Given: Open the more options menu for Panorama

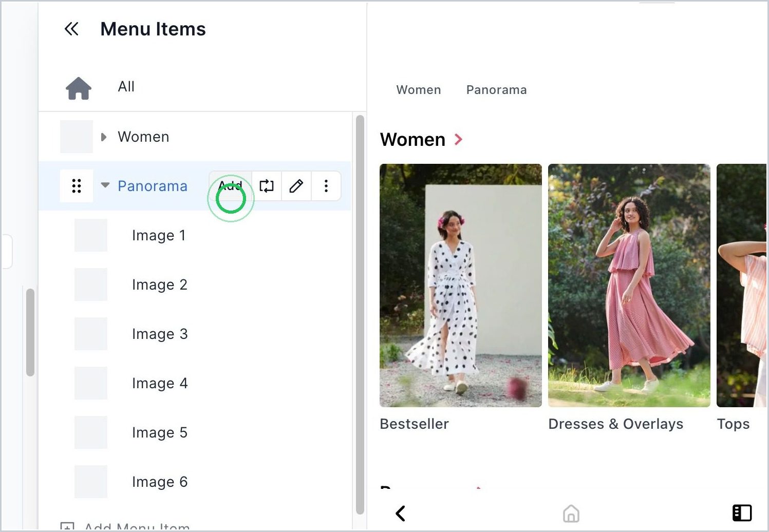Looking at the screenshot, I should (326, 186).
